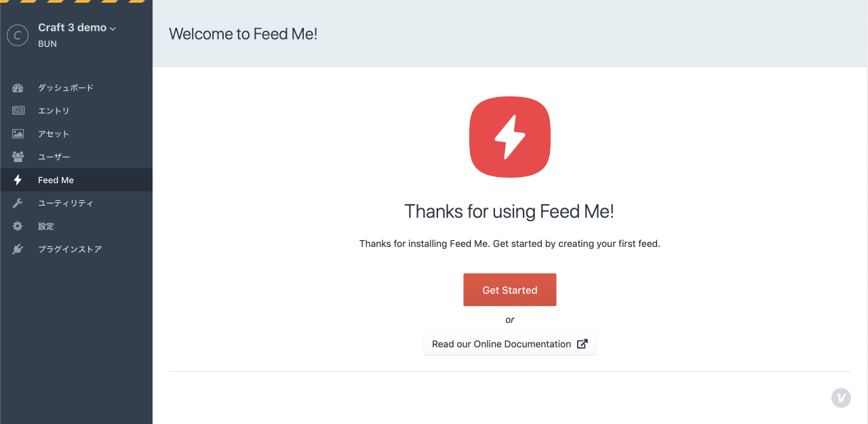Open utilities via the wrench icon

point(18,203)
